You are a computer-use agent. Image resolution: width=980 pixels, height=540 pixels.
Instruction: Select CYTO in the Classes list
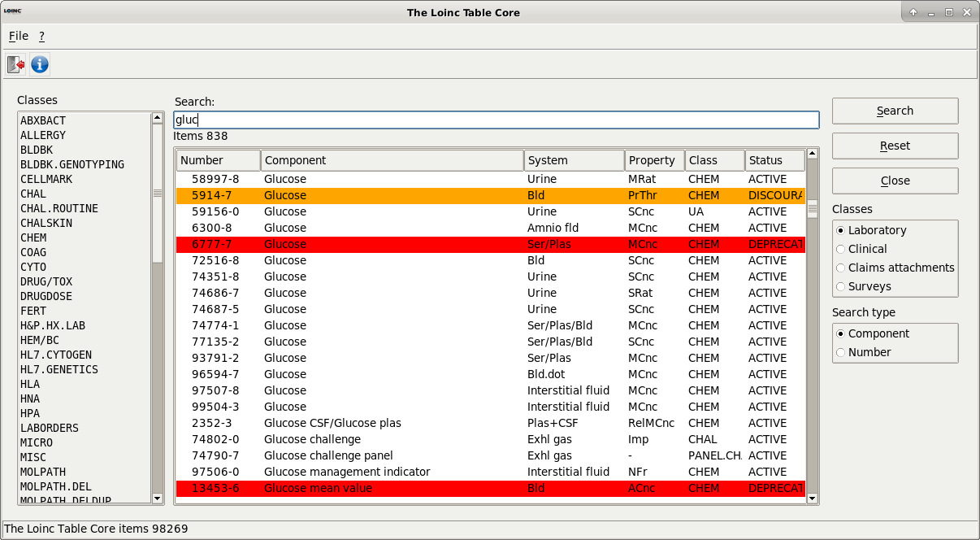click(85, 267)
